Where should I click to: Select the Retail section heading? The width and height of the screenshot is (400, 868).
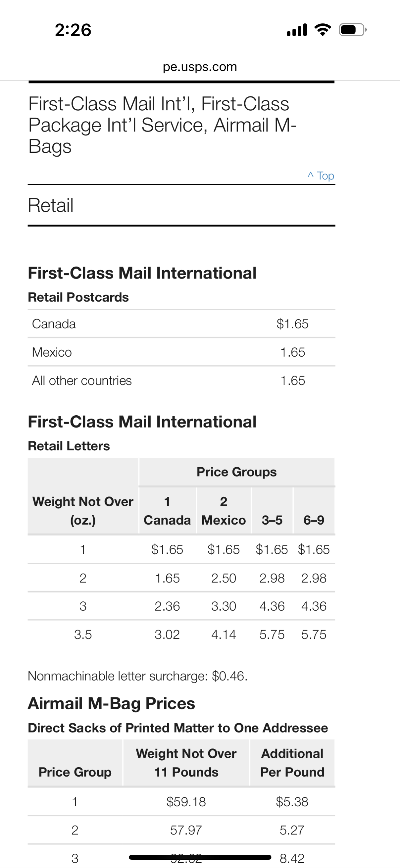(51, 205)
